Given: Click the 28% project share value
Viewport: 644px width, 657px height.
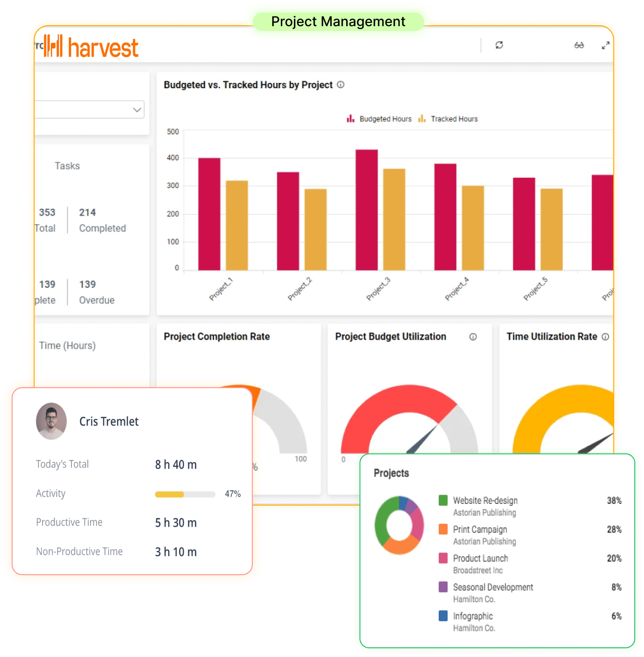Looking at the screenshot, I should [x=614, y=530].
